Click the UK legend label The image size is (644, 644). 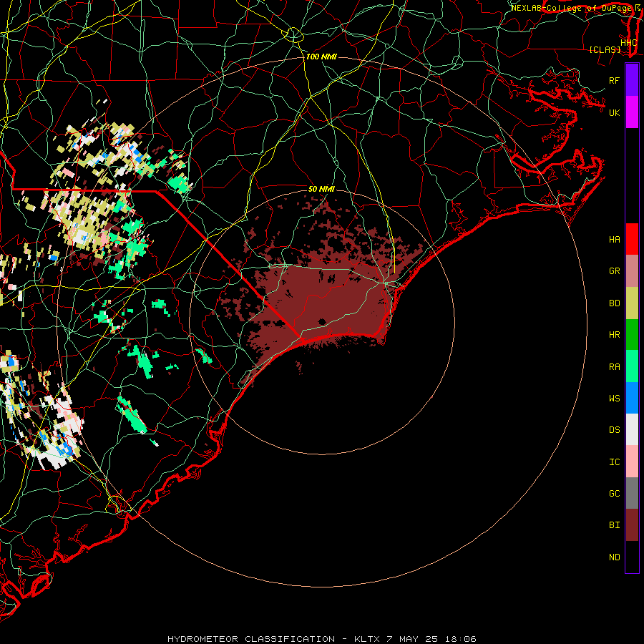614,112
